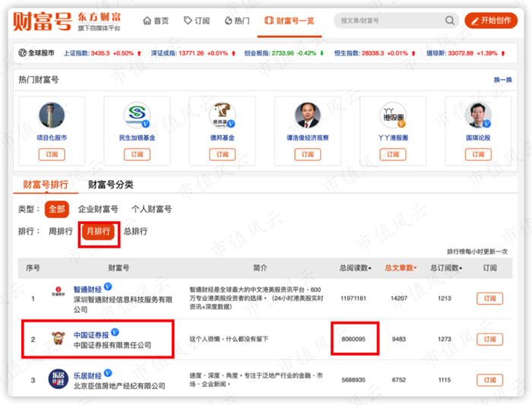
Task: Select the 财富号排行 tab
Action: [x=46, y=185]
